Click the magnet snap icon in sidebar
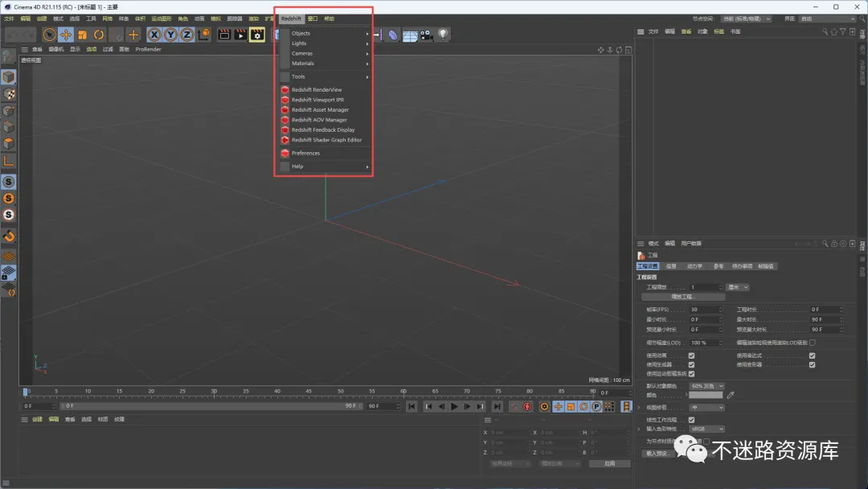868x489 pixels. coord(9,236)
